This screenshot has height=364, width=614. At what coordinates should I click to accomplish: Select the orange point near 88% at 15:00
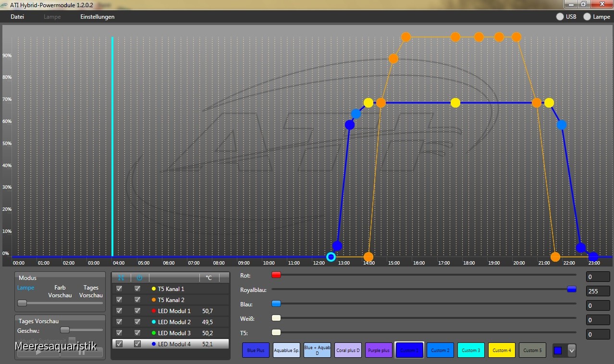[393, 59]
